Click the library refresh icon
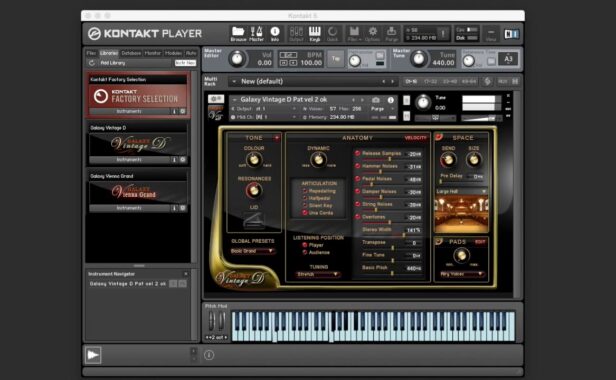The image size is (616, 380). tap(92, 63)
